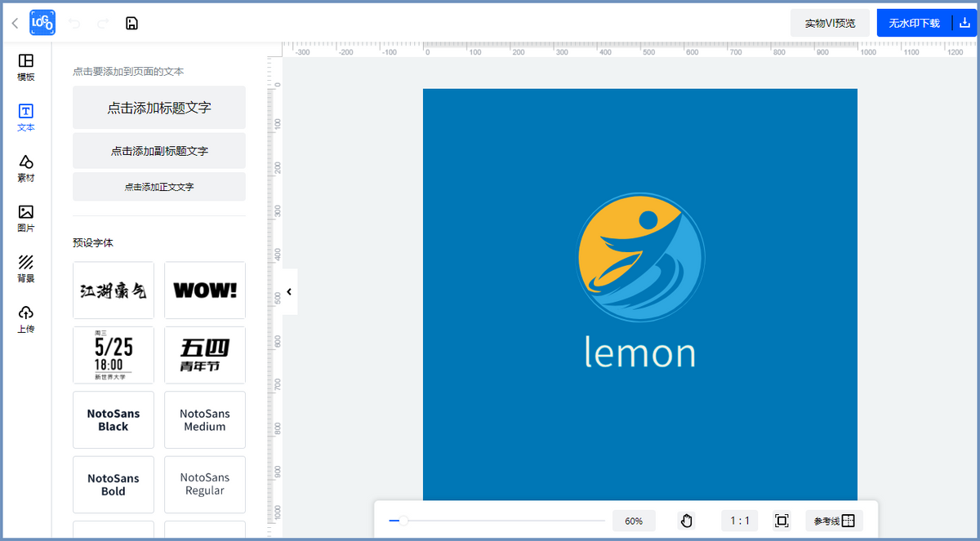Undo the last edit
The image size is (980, 541).
[x=75, y=23]
